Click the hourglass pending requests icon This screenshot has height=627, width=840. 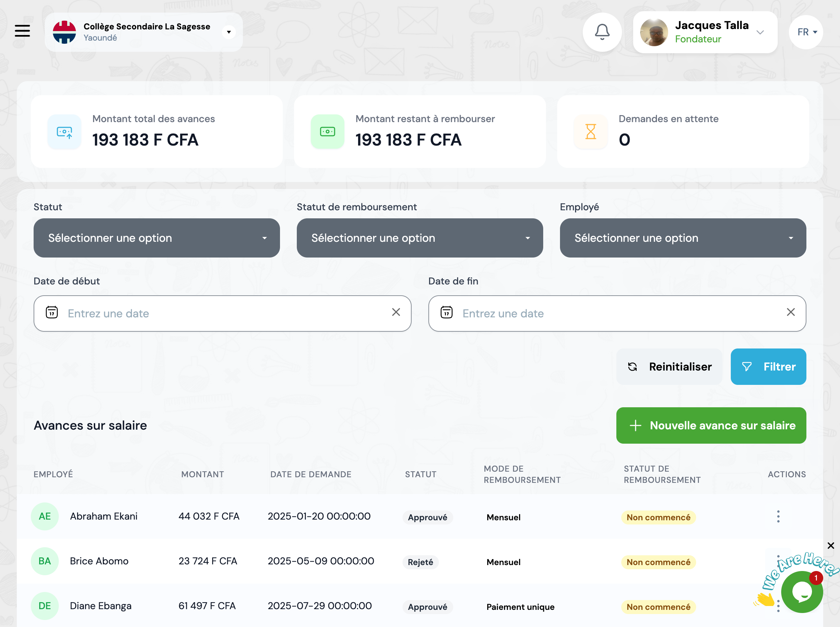pos(590,132)
